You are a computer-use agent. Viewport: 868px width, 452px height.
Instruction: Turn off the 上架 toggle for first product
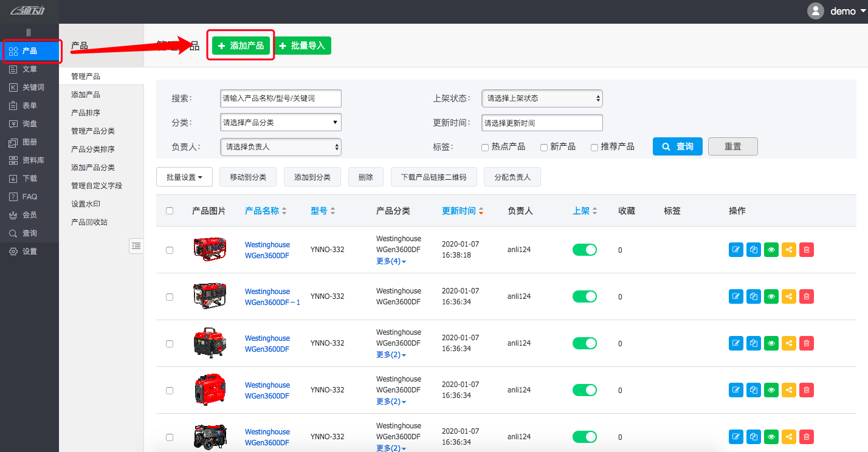point(584,249)
